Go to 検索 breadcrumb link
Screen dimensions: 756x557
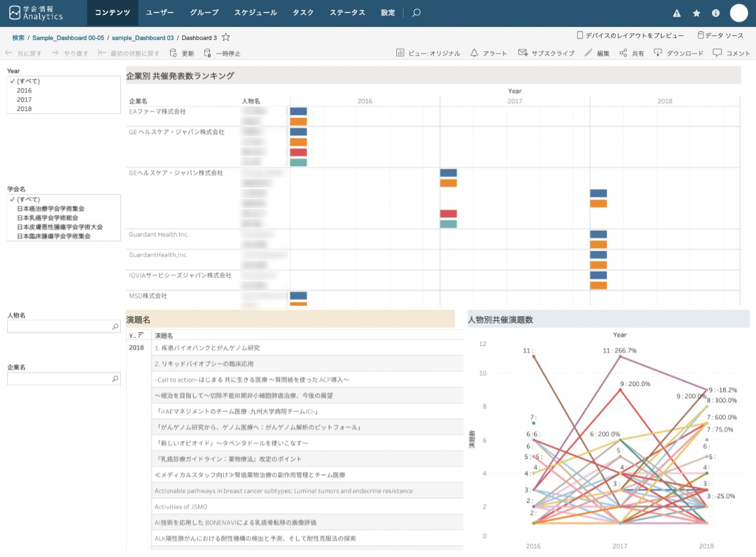pos(18,37)
